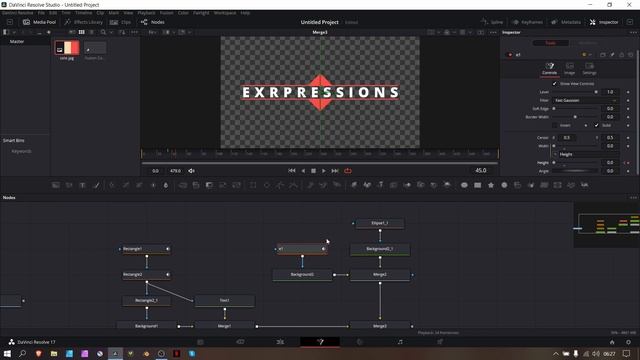Open the viewer Fit zoom dropdown
The width and height of the screenshot is (640, 360).
pos(153,32)
